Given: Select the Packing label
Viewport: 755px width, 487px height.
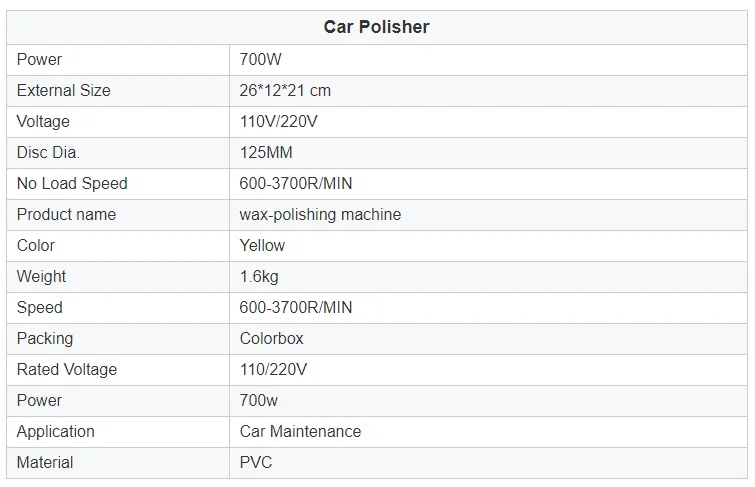Looking at the screenshot, I should coord(45,338).
